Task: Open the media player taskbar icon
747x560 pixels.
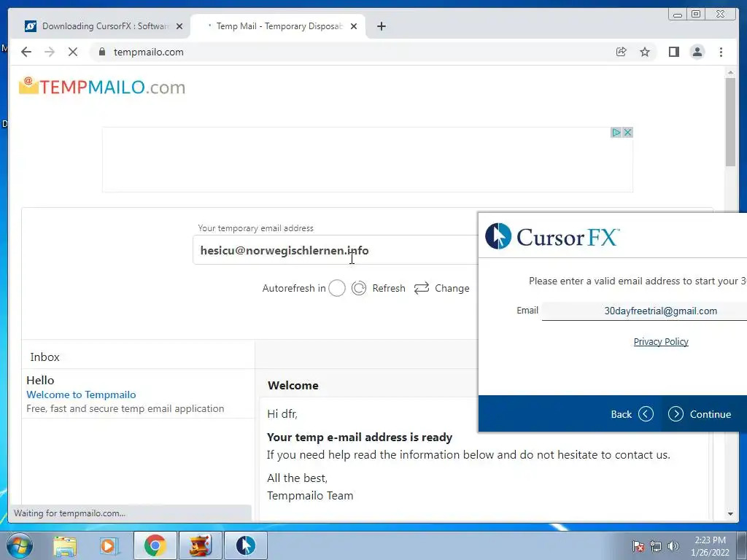Action: point(109,545)
